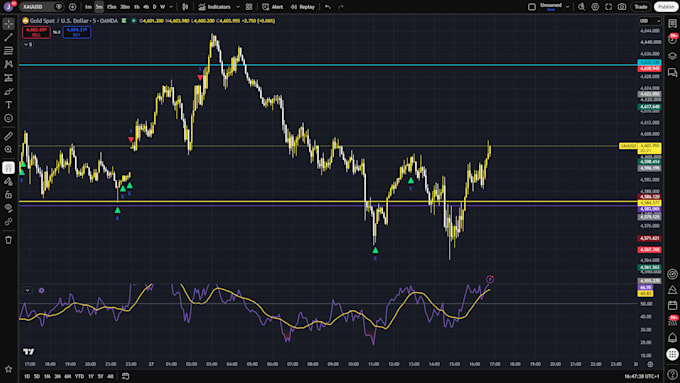Set date range to 1D
The image size is (680, 383).
coord(27,376)
